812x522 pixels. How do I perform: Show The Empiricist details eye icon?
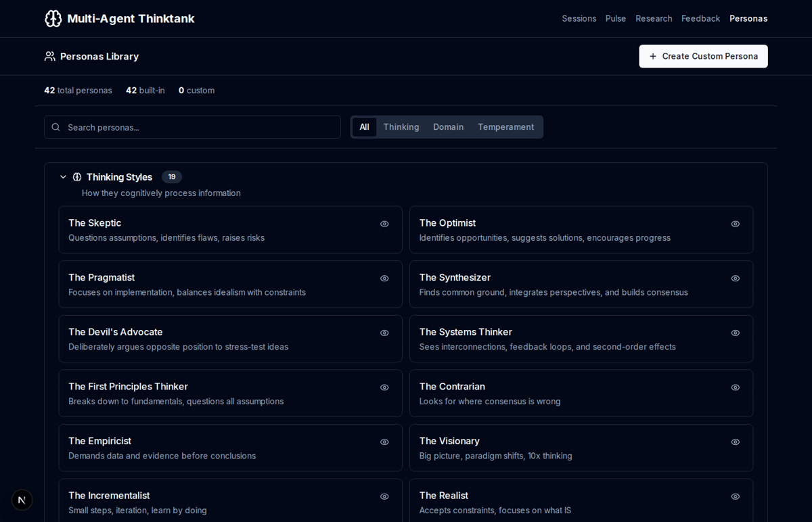(x=384, y=442)
